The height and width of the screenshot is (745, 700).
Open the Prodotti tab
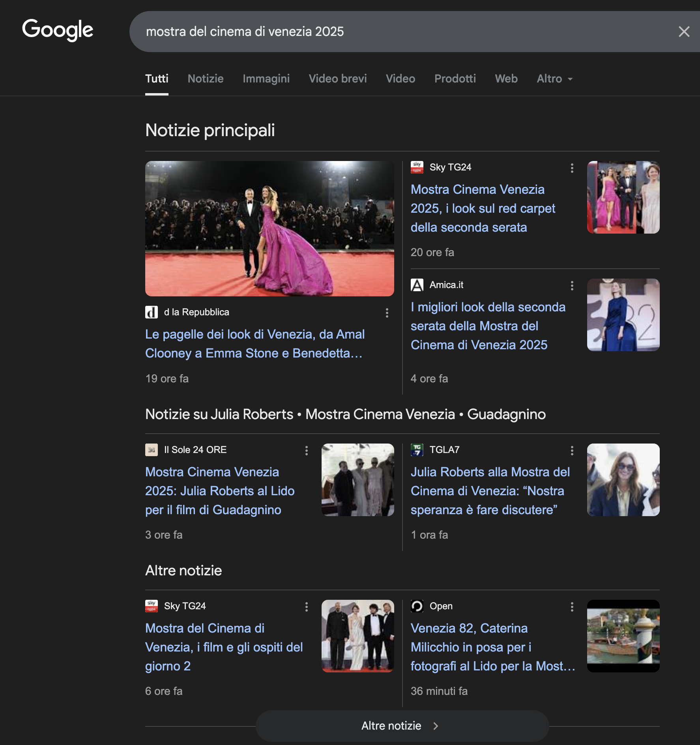pyautogui.click(x=455, y=79)
